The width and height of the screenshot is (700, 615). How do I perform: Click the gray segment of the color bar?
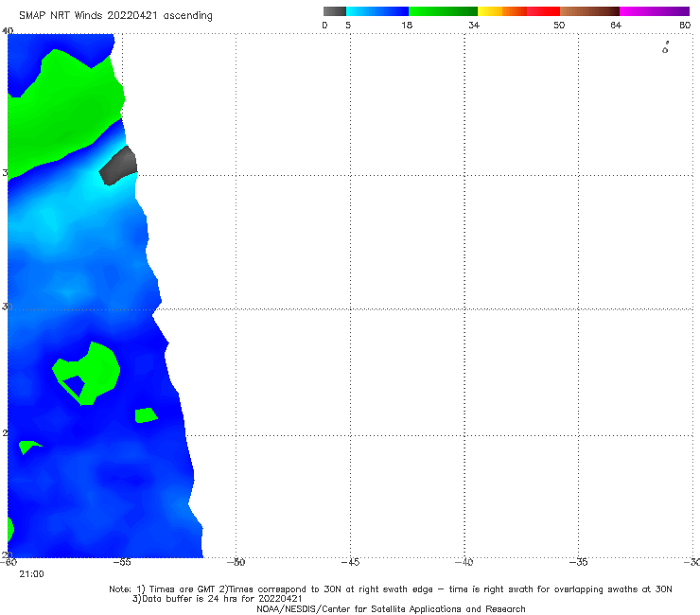point(335,11)
